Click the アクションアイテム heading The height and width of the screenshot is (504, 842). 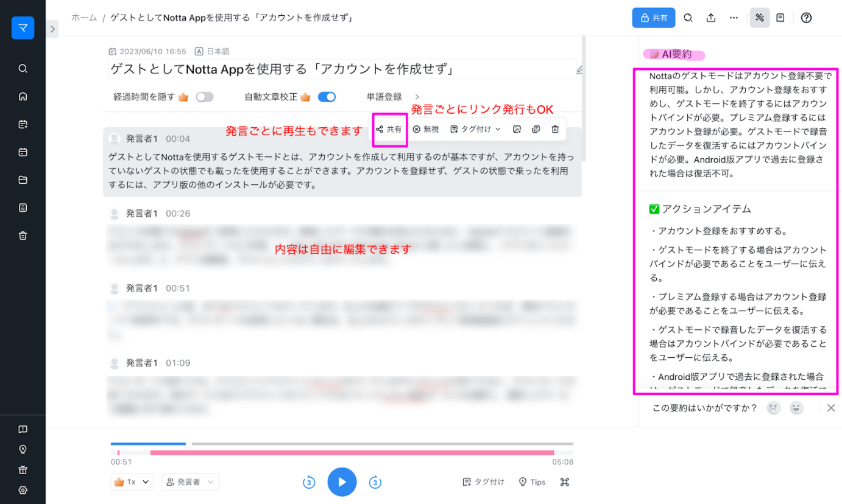700,209
